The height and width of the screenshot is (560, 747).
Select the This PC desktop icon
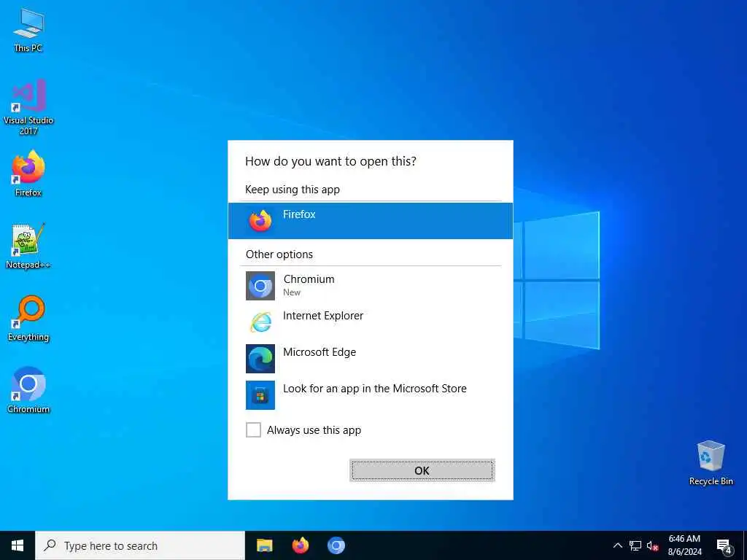coord(28,30)
